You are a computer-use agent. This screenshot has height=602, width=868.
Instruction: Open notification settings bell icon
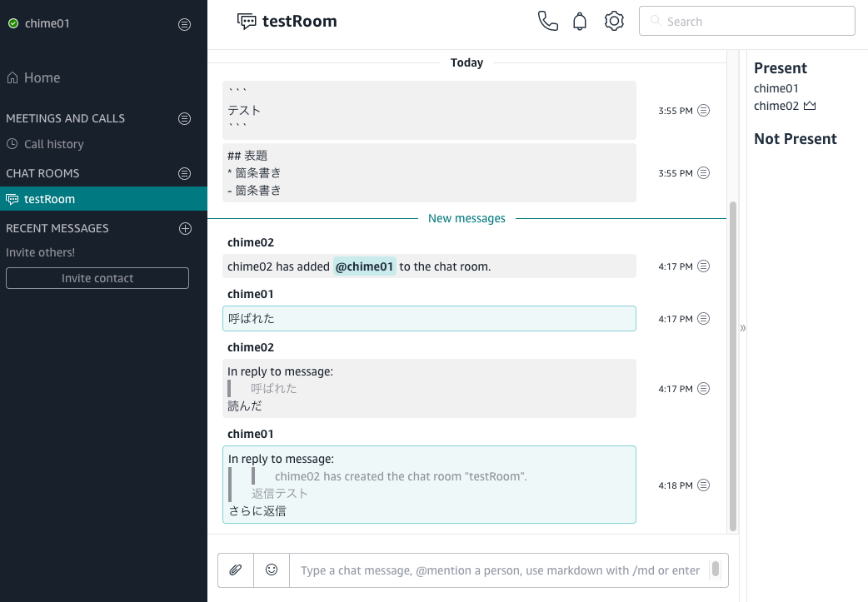point(580,21)
